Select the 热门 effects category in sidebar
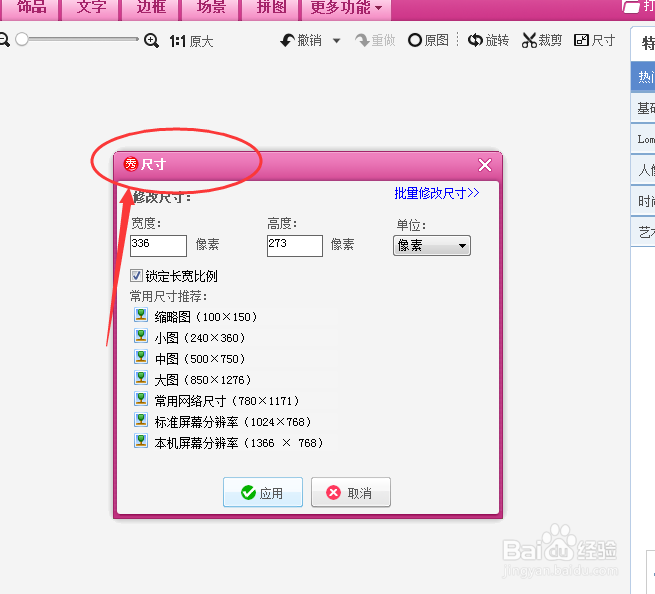655x594 pixels. pos(643,76)
